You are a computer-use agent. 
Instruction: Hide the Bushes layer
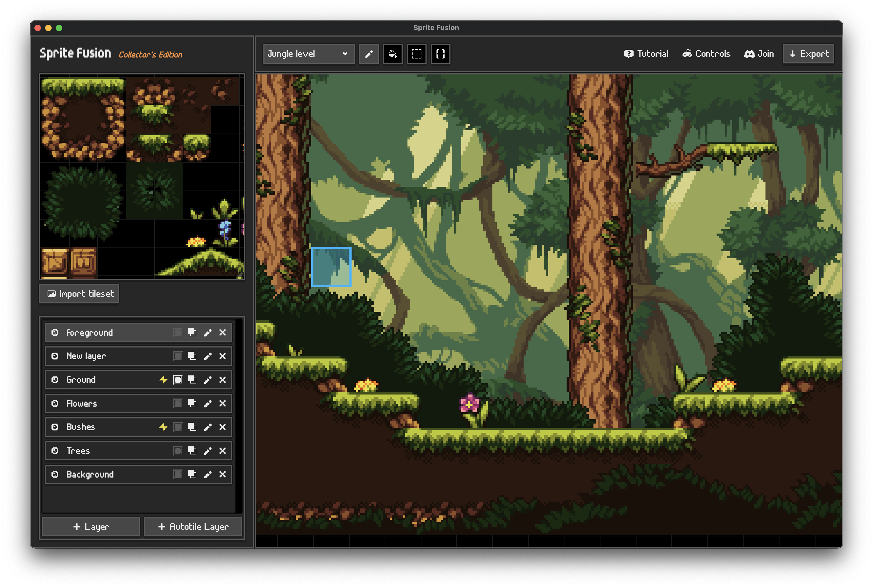tap(55, 427)
